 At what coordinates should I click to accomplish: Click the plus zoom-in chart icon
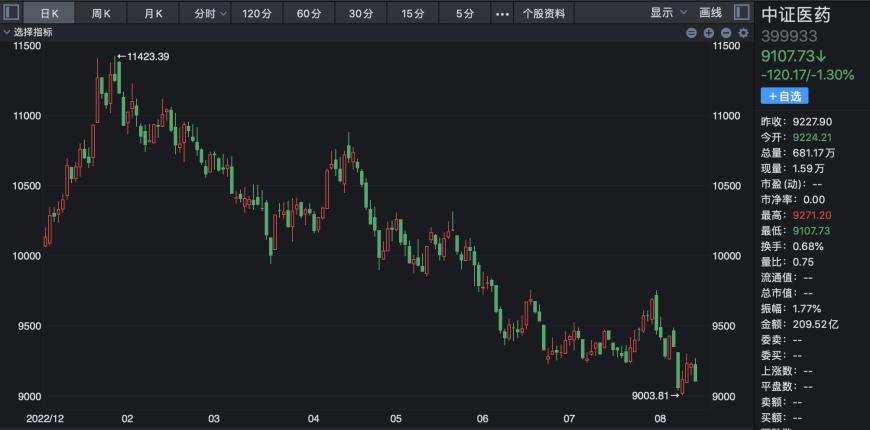(x=708, y=32)
